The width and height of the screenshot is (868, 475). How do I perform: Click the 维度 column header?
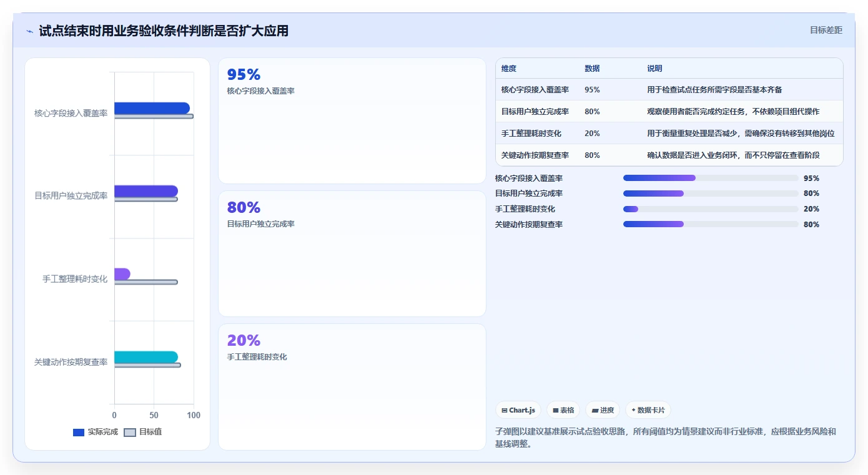(509, 69)
